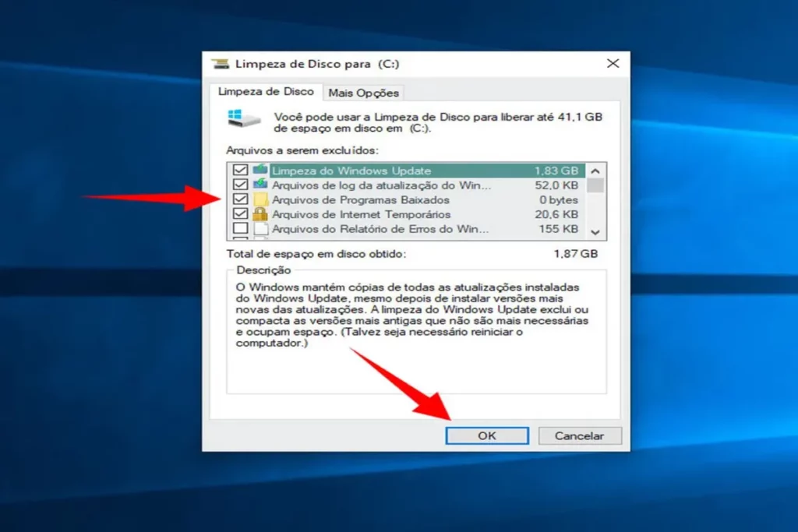Viewport: 798px width, 532px height.
Task: Click the 1,83 GB size value
Action: coord(556,171)
